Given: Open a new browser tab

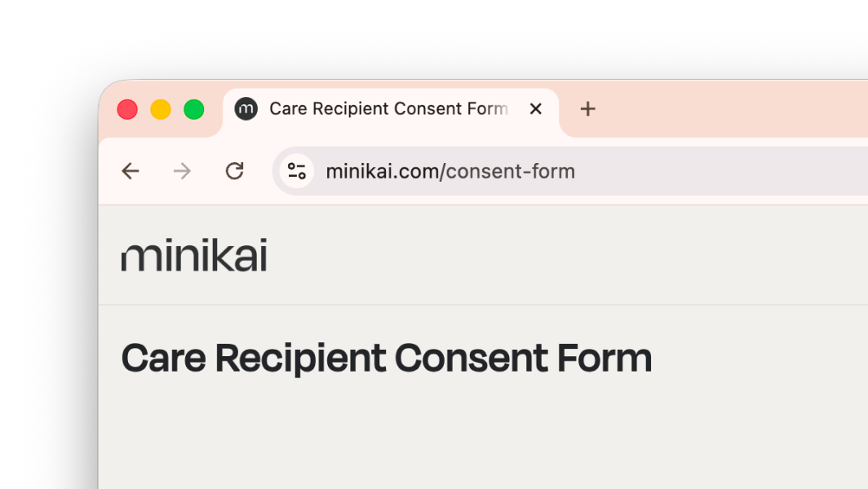Looking at the screenshot, I should coord(587,109).
